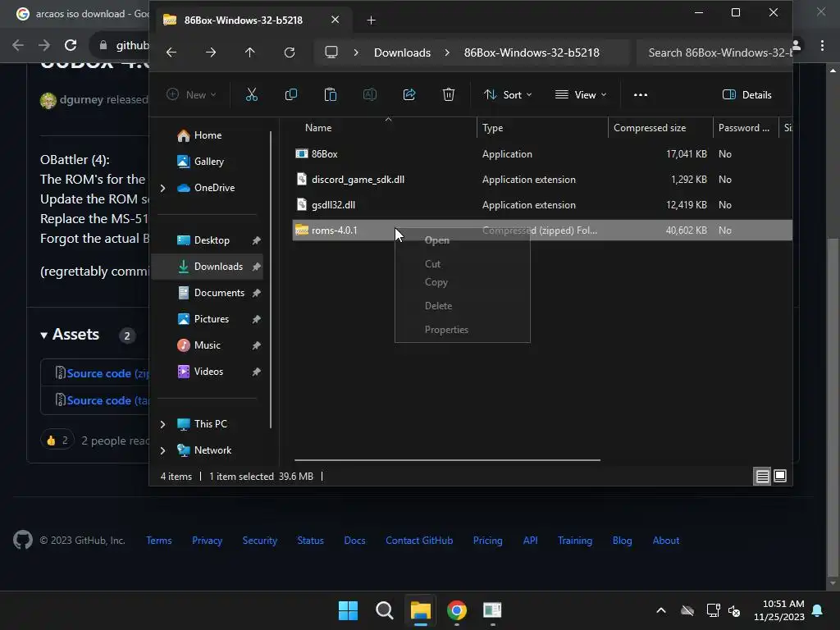The height and width of the screenshot is (630, 840).
Task: Open a new Explorer tab with plus
Action: 372,21
